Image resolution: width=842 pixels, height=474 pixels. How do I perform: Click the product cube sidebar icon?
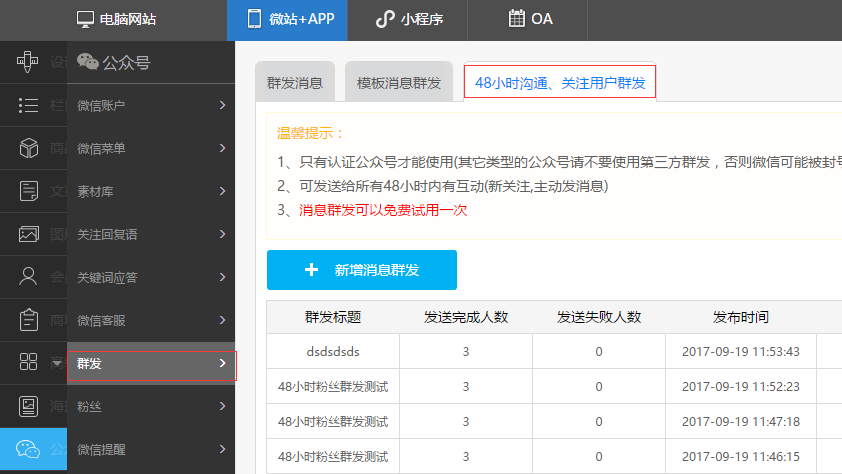click(28, 148)
